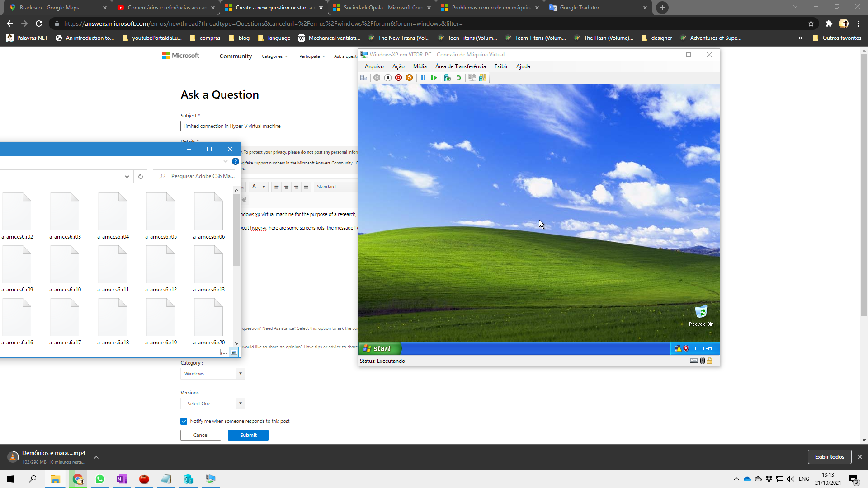Viewport: 868px width, 488px height.
Task: Open the Category dropdown showing Windows
Action: 212,374
